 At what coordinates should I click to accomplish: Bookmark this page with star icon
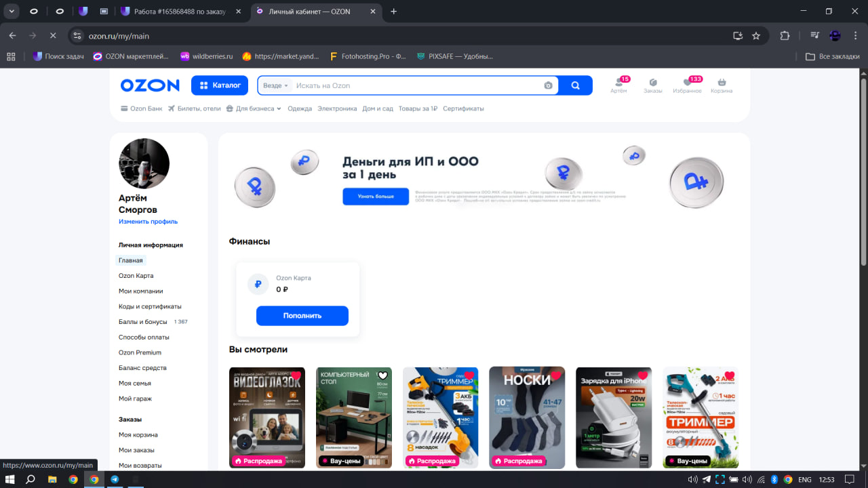tap(756, 36)
